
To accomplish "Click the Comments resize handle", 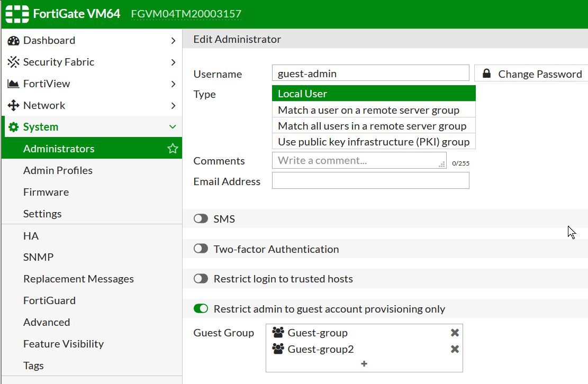I will click(442, 164).
